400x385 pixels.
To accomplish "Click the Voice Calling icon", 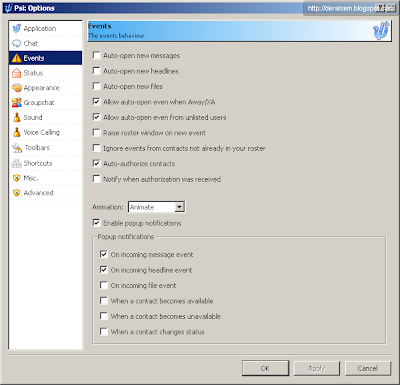I will pos(17,132).
